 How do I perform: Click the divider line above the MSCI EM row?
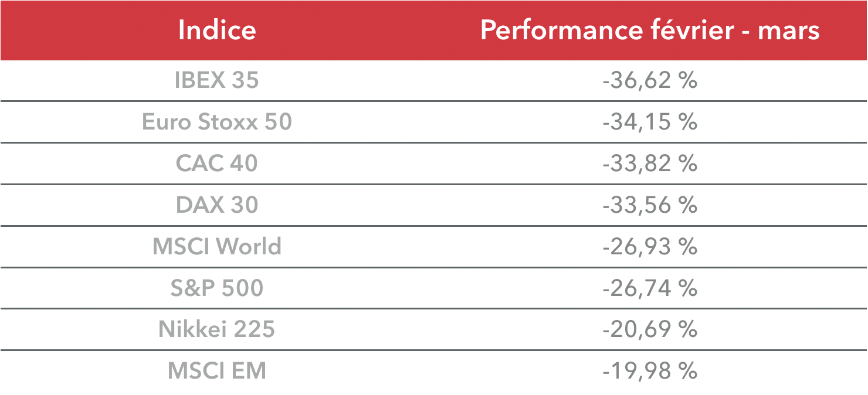pyautogui.click(x=434, y=350)
